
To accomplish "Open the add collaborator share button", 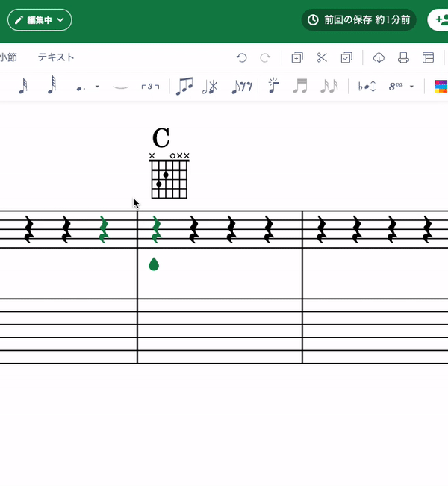I will (x=438, y=20).
